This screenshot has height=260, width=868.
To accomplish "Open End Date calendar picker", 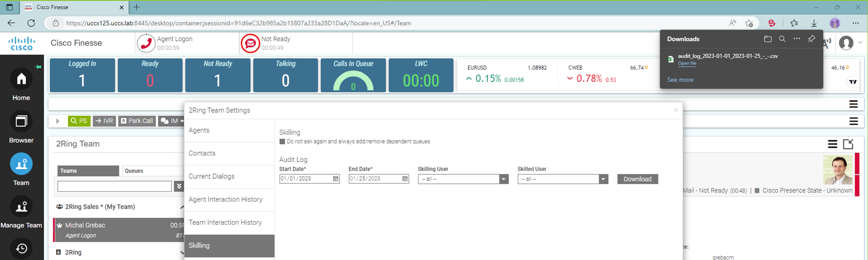I will click(x=405, y=179).
